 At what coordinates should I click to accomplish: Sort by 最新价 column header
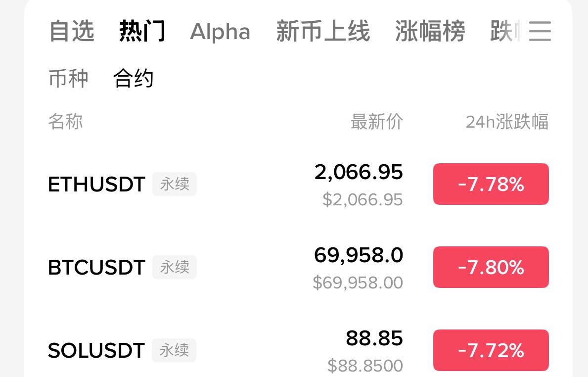point(377,121)
